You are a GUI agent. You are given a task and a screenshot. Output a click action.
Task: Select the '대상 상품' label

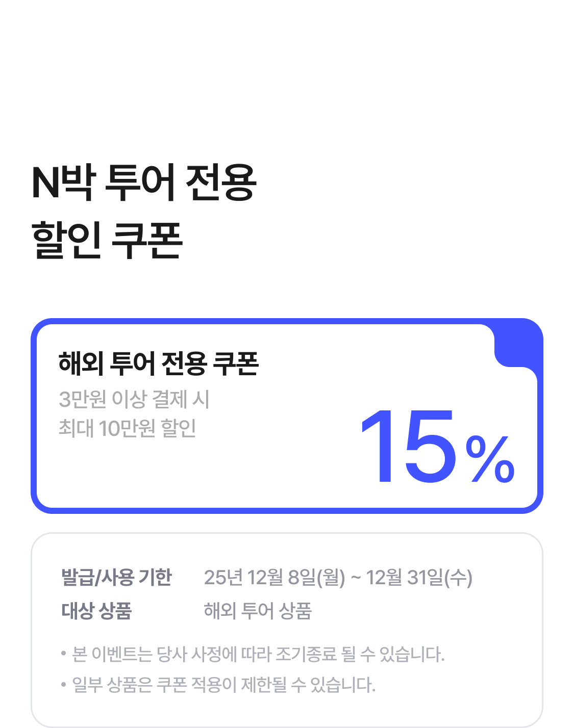coord(97,610)
